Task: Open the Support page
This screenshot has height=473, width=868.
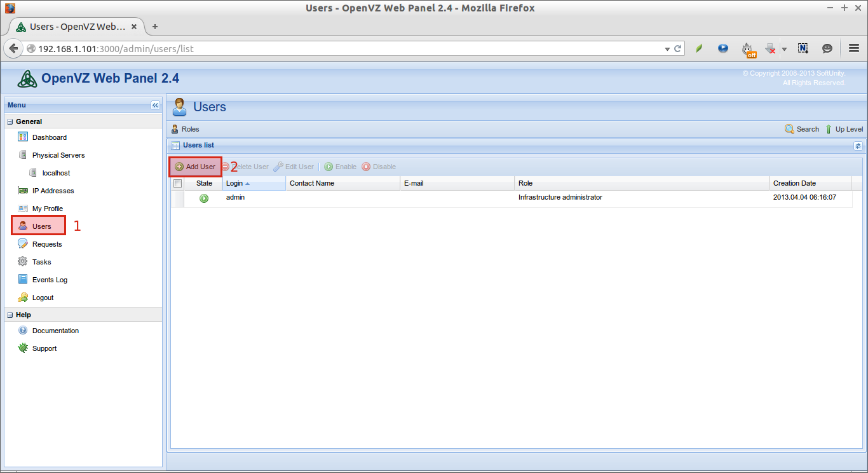Action: point(44,348)
